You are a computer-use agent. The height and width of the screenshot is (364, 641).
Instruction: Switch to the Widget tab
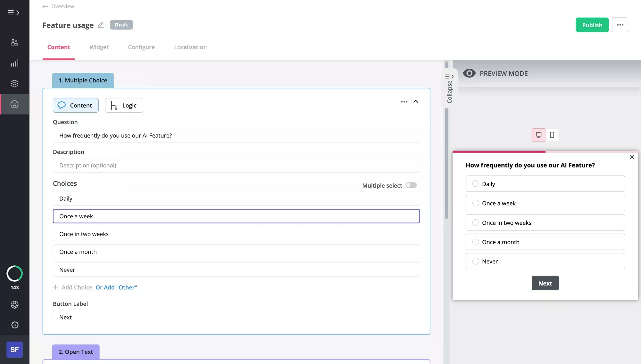tap(99, 47)
